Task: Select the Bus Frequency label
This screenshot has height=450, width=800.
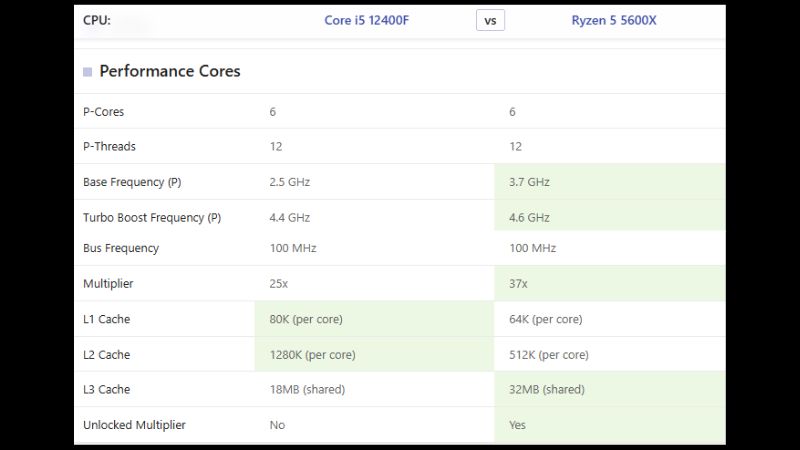Action: (121, 248)
